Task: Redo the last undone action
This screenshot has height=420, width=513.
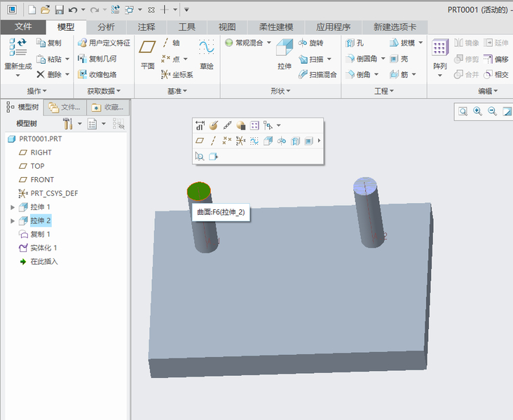Action: (x=94, y=10)
